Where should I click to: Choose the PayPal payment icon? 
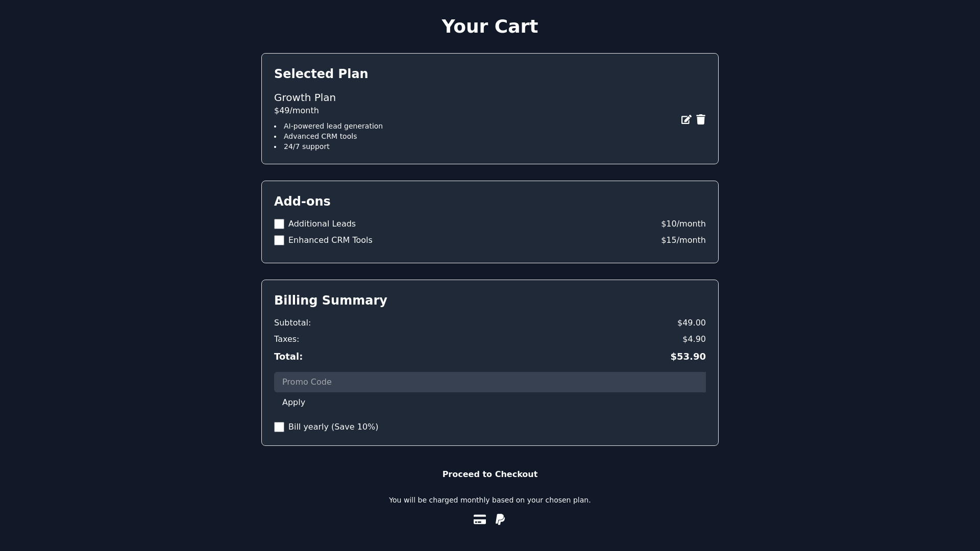coord(500,519)
